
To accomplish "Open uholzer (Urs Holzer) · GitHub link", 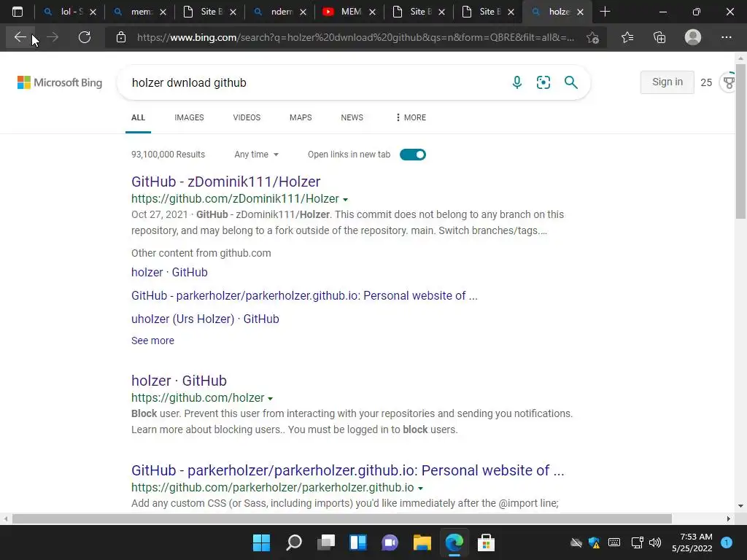I will pyautogui.click(x=205, y=319).
